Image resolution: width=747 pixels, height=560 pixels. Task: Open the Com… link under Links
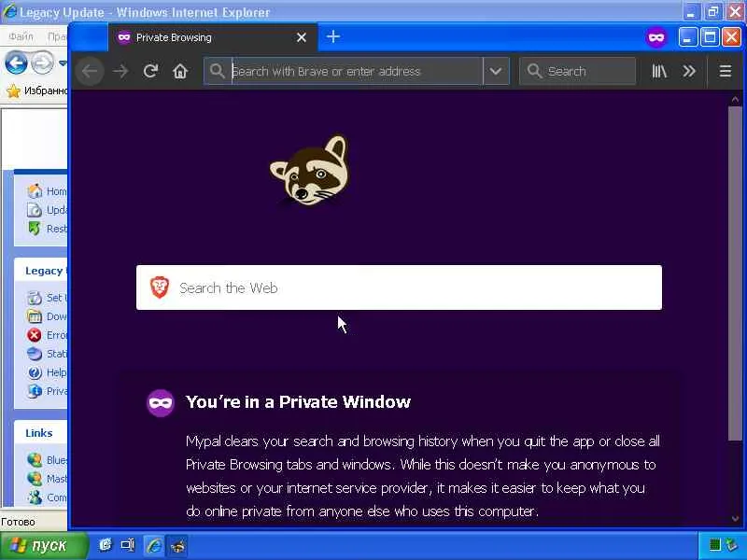coord(48,497)
